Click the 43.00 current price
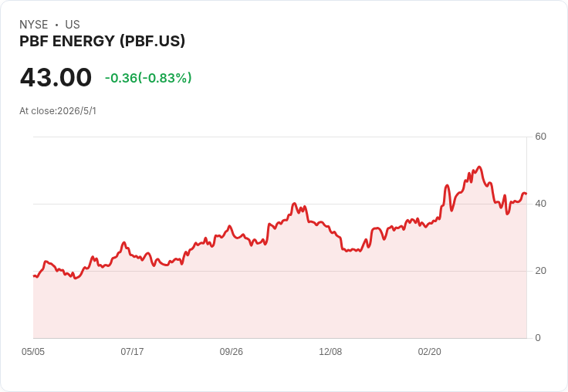This screenshot has height=392, width=568. (56, 77)
